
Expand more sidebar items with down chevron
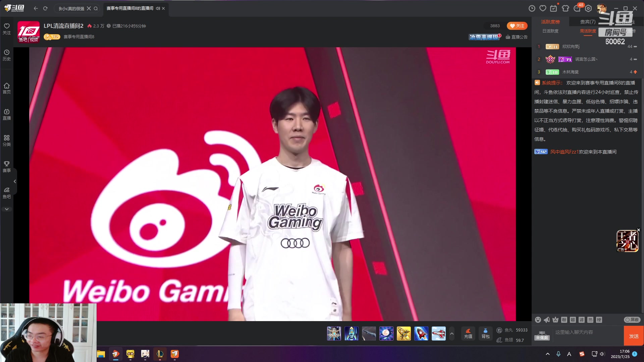tap(7, 209)
